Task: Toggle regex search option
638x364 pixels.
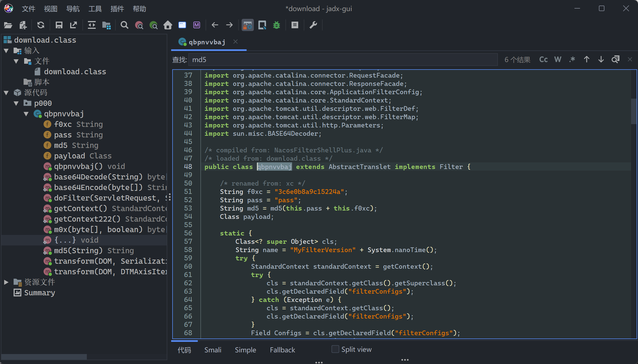Action: 572,60
